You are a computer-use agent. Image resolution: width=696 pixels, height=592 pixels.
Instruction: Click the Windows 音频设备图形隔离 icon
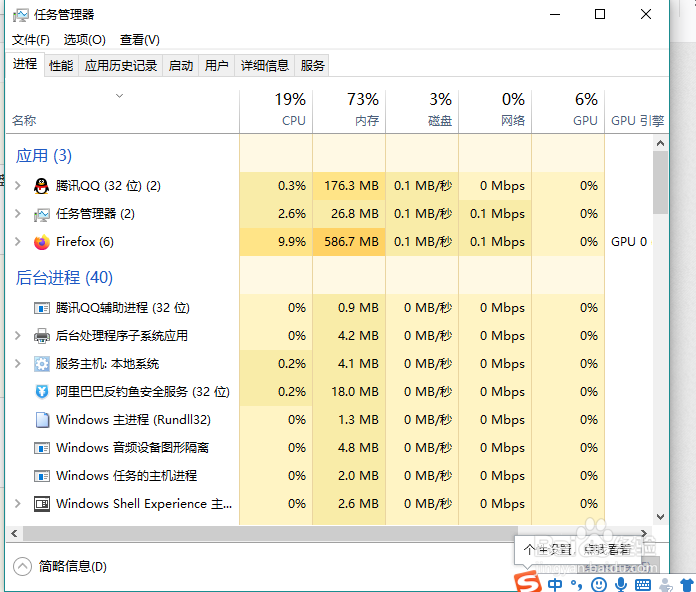pos(42,448)
